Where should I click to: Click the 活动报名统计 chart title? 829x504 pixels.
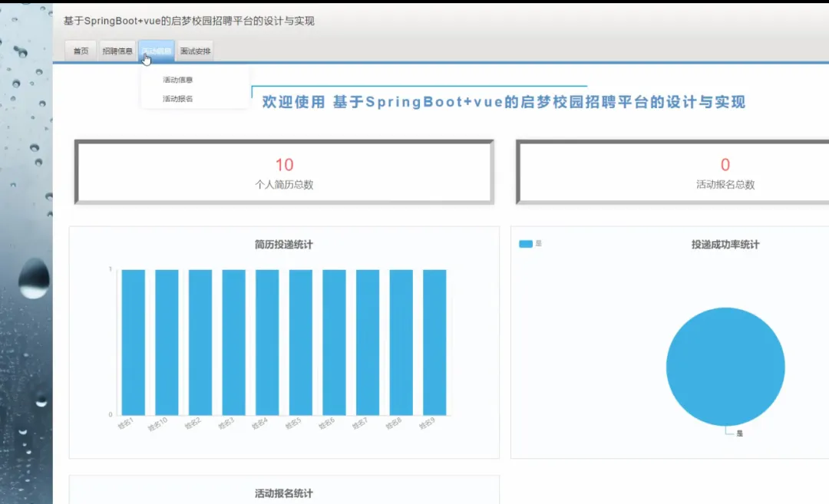[284, 493]
